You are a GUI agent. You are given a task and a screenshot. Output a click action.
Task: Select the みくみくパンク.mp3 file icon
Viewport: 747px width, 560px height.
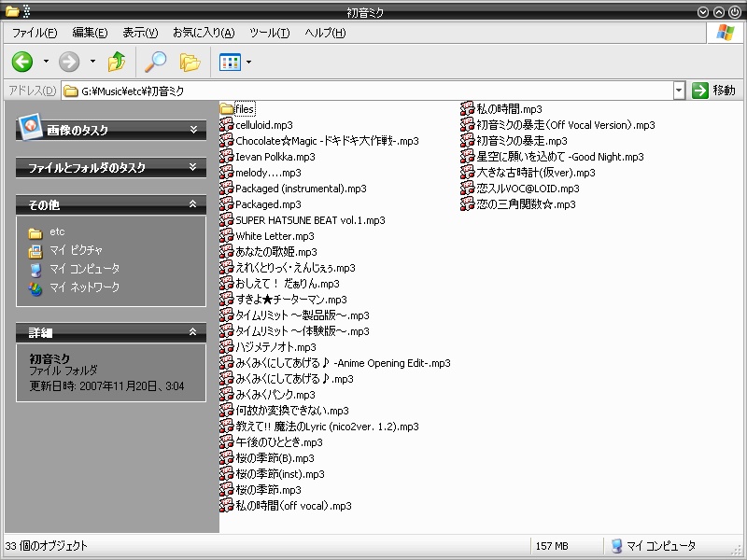(227, 394)
